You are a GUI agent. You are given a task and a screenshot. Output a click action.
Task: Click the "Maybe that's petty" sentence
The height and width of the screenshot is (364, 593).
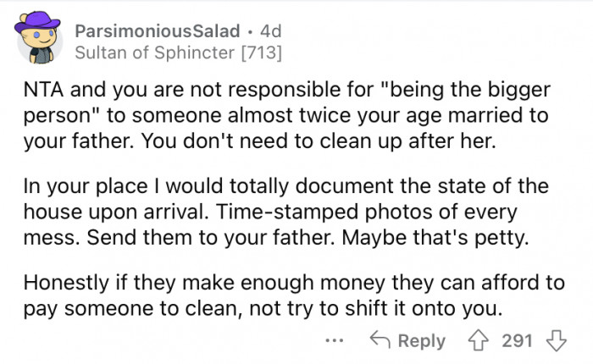point(435,238)
